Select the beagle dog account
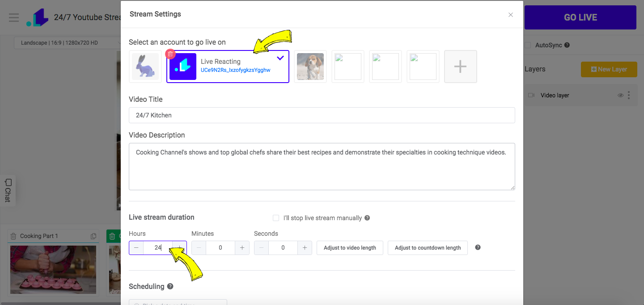Screen dimensions: 644x305 tap(310, 67)
